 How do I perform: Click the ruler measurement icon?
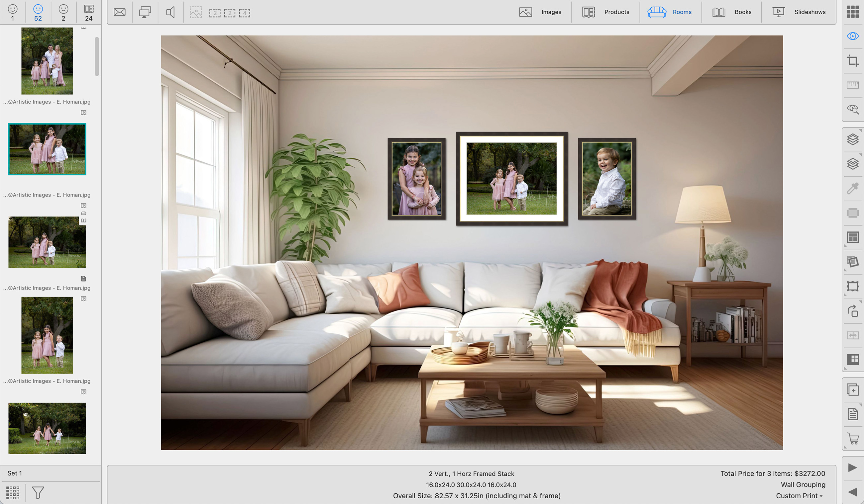(852, 85)
